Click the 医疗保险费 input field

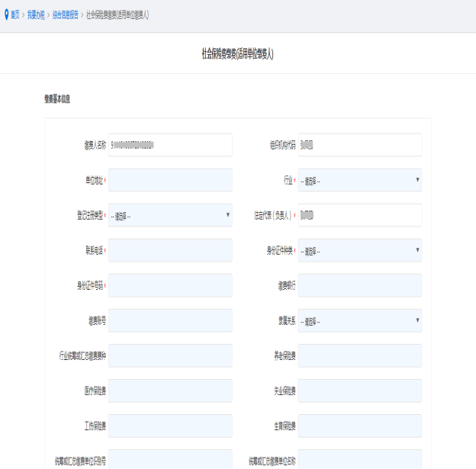170,390
